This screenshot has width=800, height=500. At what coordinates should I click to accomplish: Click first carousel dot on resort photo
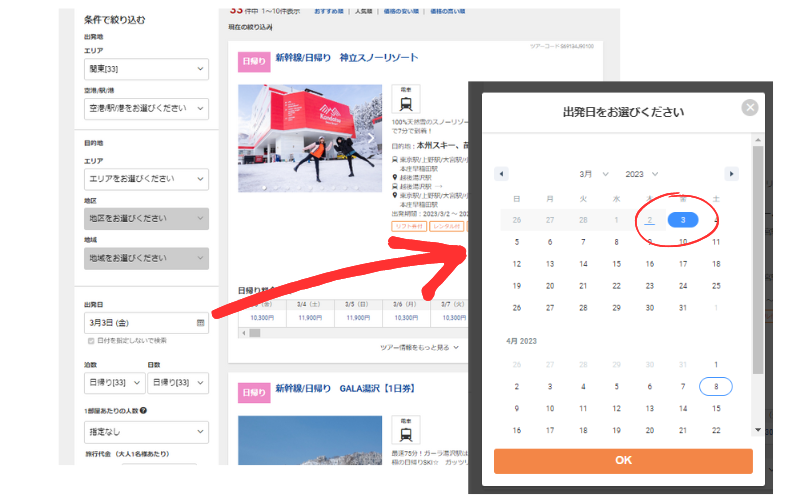[x=264, y=188]
